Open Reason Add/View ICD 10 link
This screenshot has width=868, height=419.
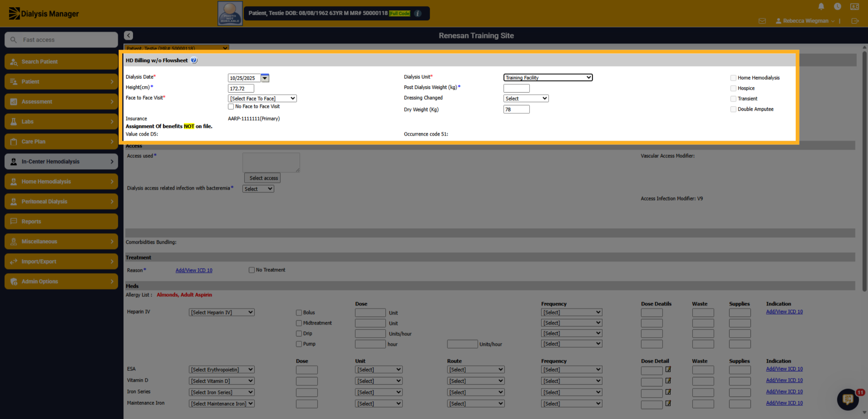coord(194,270)
